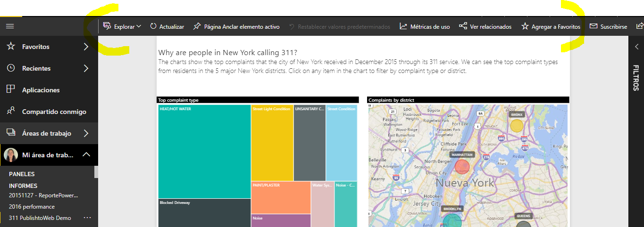Click the pin icon for Página Anclar

197,26
